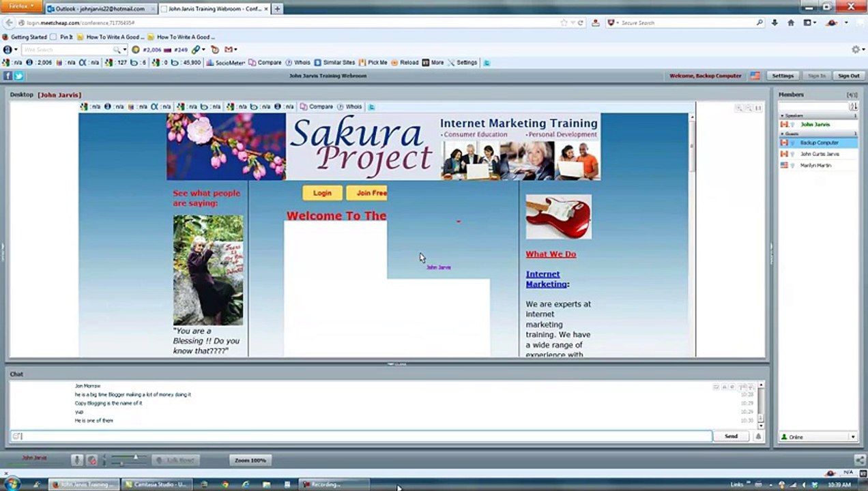Screen dimensions: 868x491
Task: Toggle the microphone button
Action: point(77,460)
